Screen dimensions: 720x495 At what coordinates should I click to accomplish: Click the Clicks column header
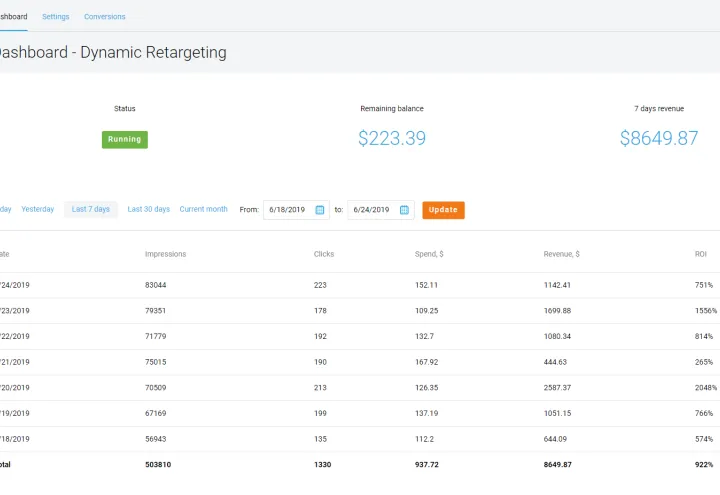(x=324, y=254)
